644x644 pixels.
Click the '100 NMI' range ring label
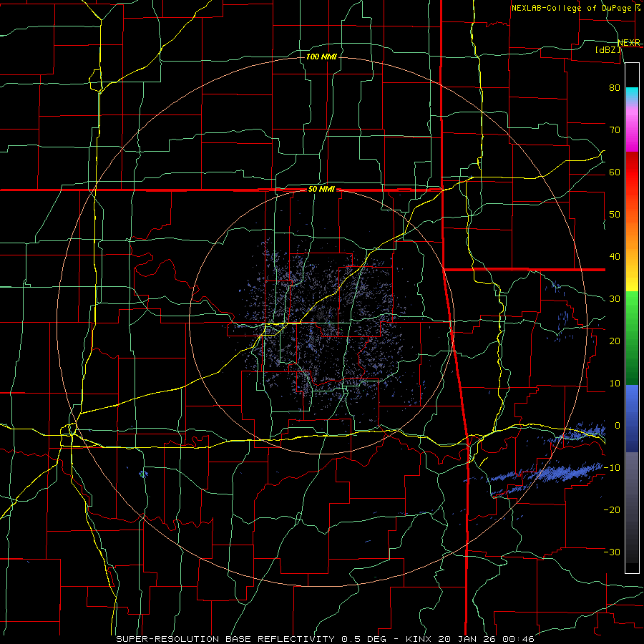(x=321, y=57)
